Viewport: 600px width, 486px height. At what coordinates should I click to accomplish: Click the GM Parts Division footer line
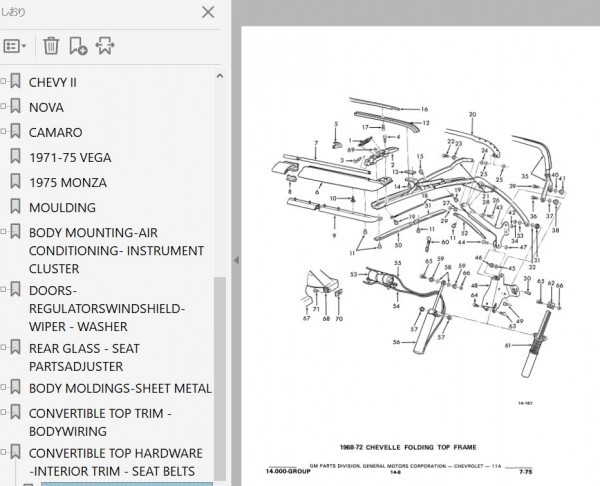tap(405, 466)
